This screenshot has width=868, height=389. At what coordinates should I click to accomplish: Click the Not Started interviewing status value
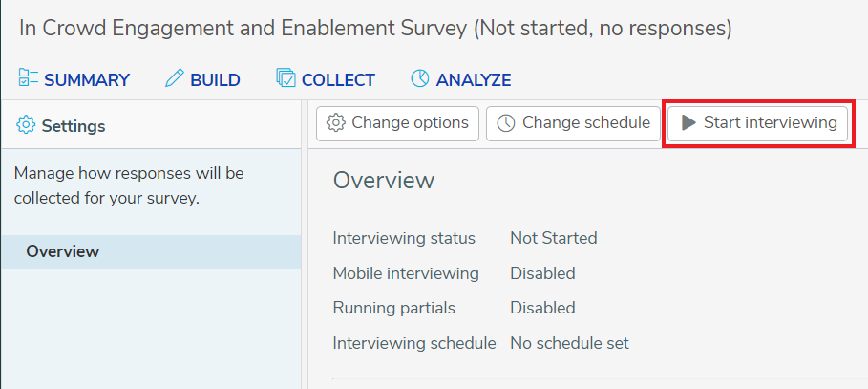coord(554,238)
